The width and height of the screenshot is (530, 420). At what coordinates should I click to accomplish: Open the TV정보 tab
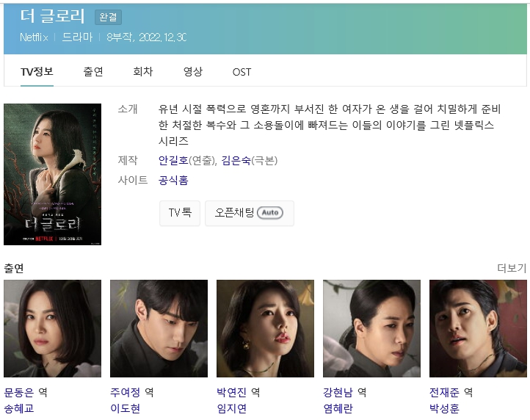(x=37, y=72)
